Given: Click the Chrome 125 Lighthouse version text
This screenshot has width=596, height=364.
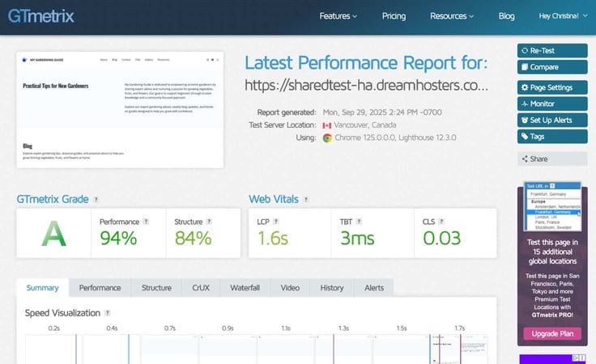Looking at the screenshot, I should (x=395, y=138).
